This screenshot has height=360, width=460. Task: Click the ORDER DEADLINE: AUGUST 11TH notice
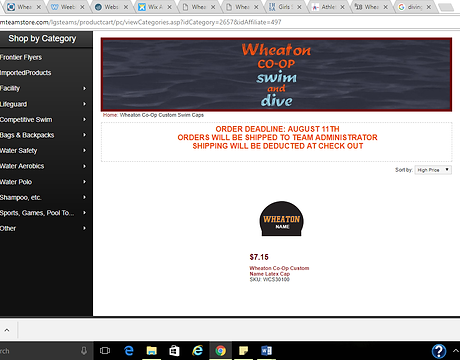(277, 129)
